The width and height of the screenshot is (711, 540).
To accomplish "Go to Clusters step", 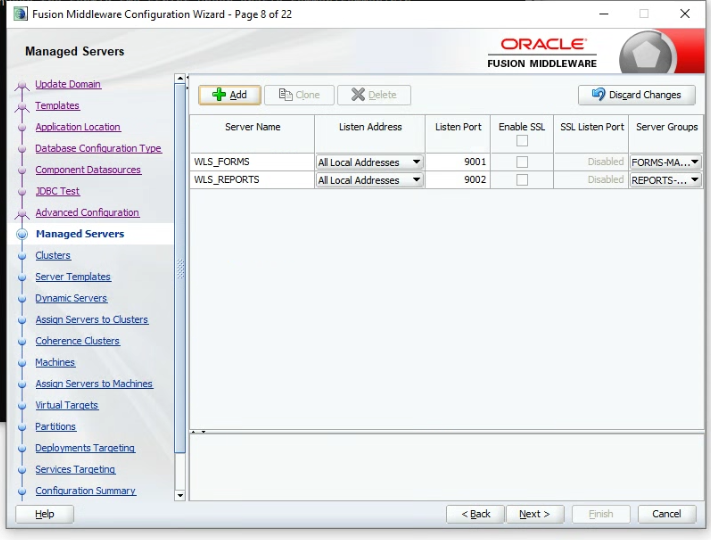I will [53, 255].
